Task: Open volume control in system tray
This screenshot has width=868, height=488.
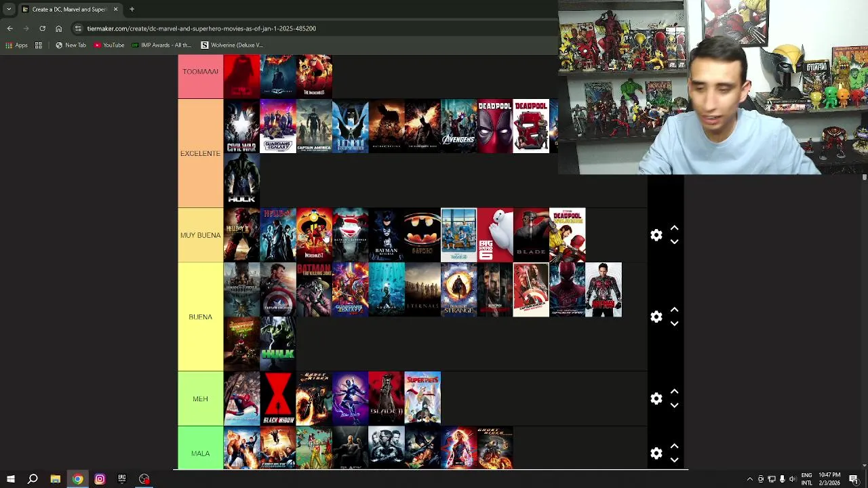Action: (792, 479)
